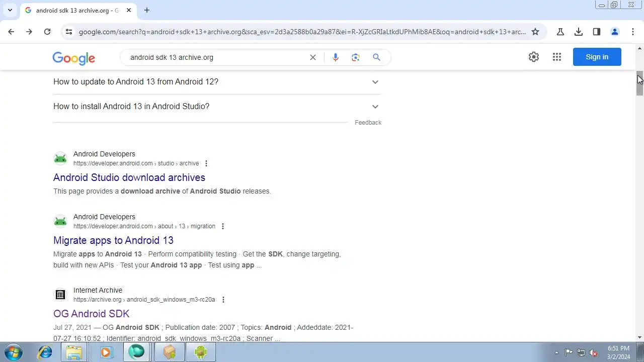
Task: Click the browser Forward arrow
Action: coord(29,32)
